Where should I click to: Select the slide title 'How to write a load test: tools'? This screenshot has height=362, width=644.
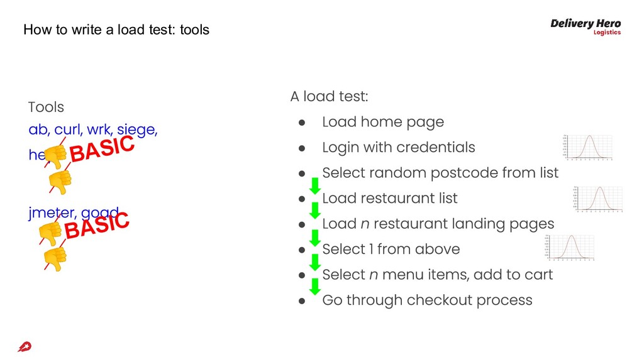(116, 30)
